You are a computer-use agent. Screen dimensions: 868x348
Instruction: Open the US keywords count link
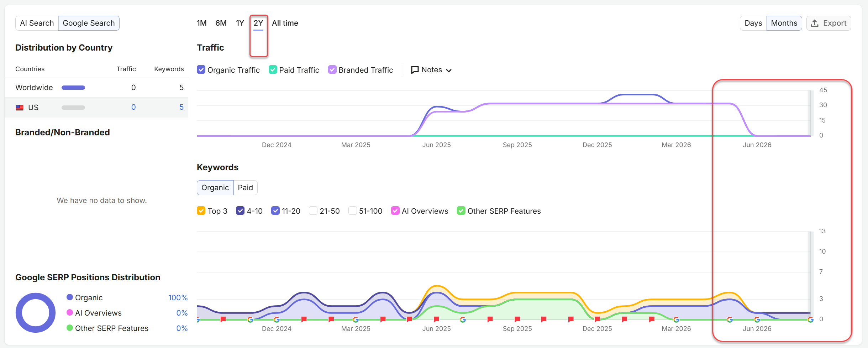tap(182, 107)
